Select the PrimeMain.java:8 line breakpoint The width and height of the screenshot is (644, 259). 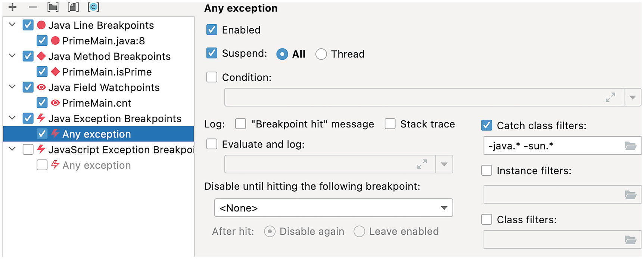(x=103, y=41)
